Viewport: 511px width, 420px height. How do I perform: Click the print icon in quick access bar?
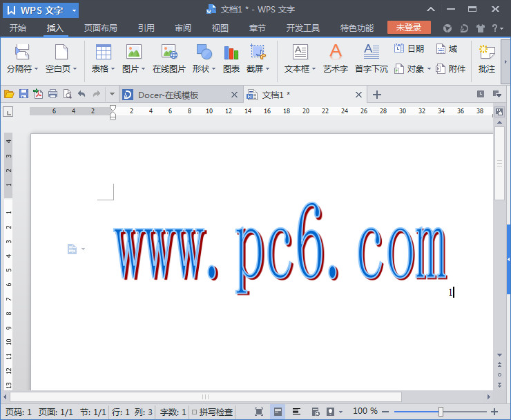coord(52,94)
